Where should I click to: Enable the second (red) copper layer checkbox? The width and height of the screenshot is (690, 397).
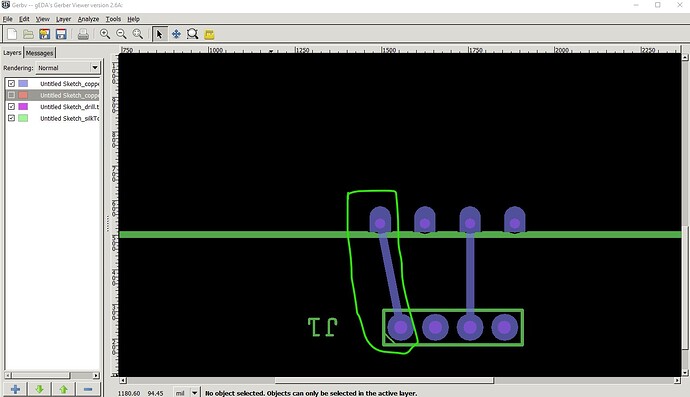click(11, 95)
